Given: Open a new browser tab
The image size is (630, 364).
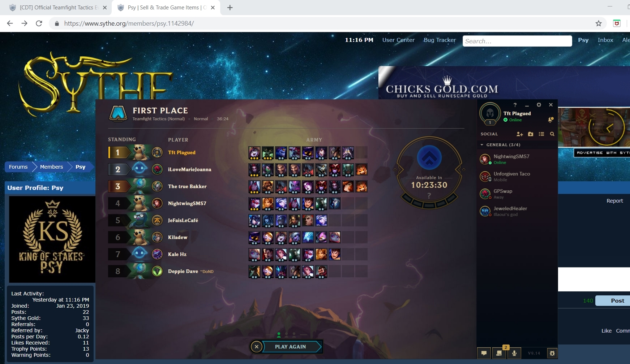Looking at the screenshot, I should coord(230,8).
